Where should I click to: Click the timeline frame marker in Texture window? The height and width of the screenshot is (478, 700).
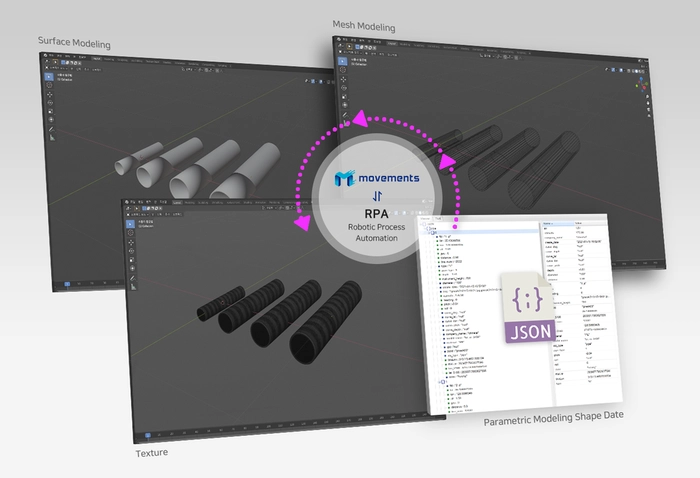(150, 435)
